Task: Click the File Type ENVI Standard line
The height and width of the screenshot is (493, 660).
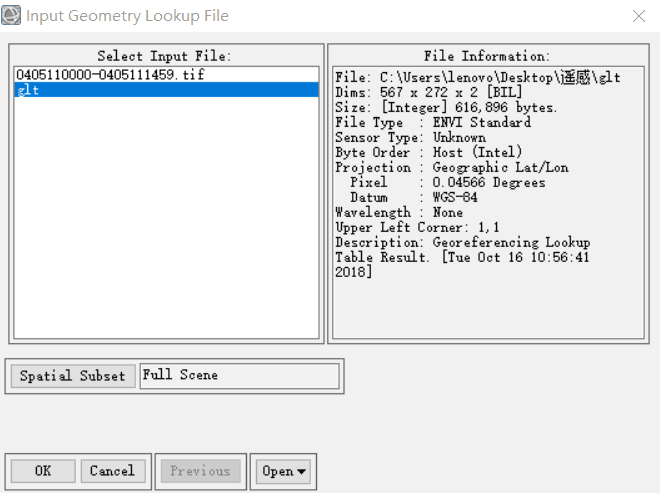Action: click(x=433, y=123)
